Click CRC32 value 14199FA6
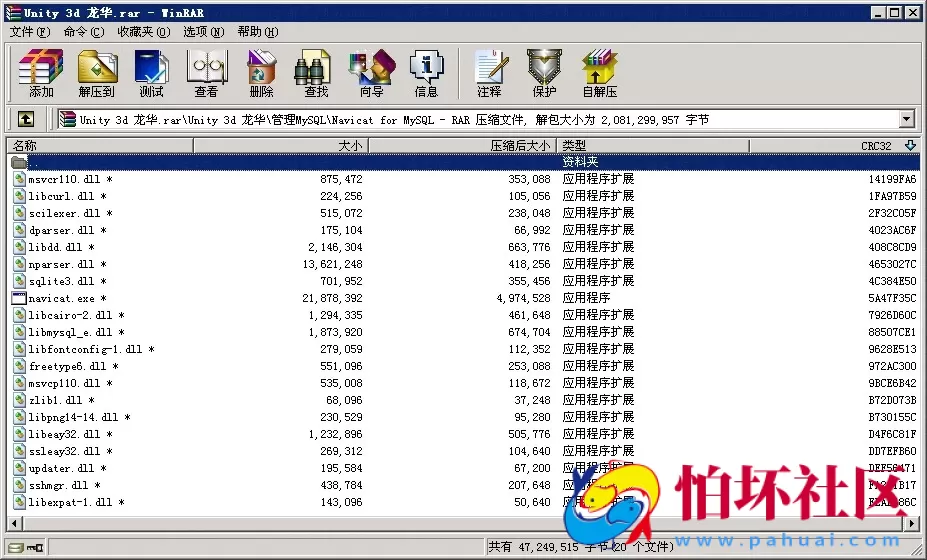Viewport: 927px width, 560px height. (x=892, y=179)
